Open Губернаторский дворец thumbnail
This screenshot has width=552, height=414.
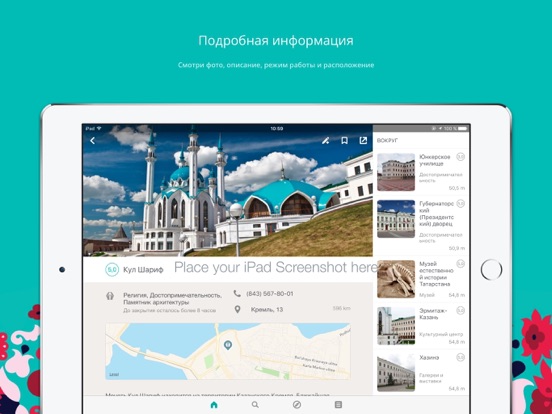click(x=396, y=219)
